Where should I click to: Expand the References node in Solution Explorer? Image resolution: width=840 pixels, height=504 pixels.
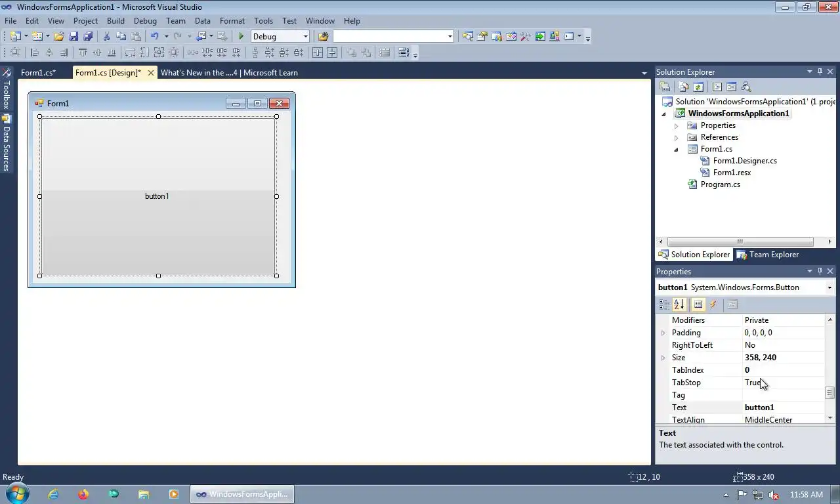[x=677, y=137]
